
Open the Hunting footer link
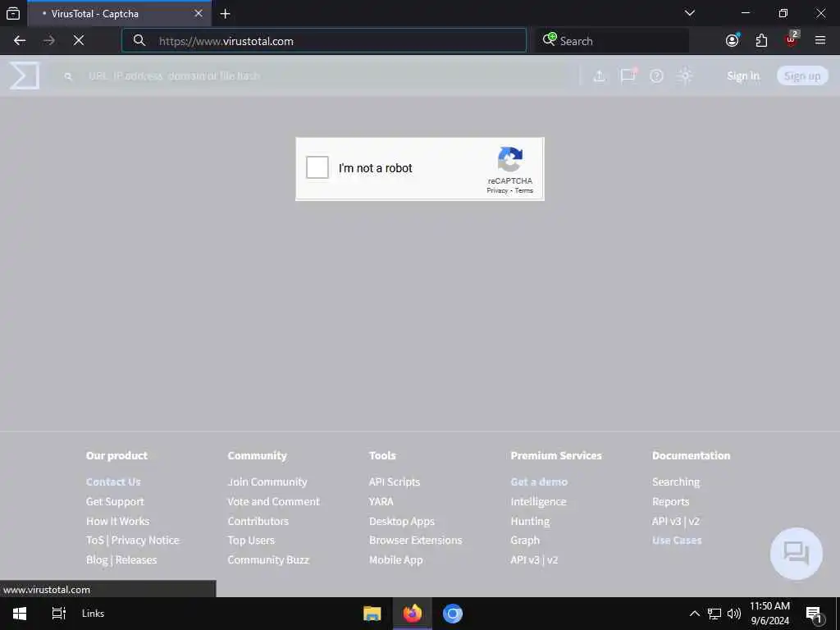pyautogui.click(x=530, y=521)
